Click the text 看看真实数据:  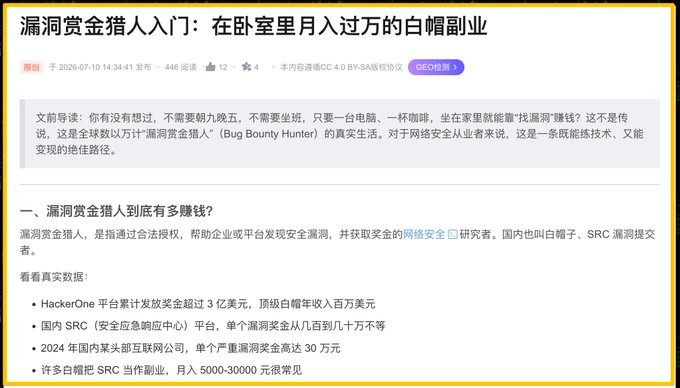point(54,277)
